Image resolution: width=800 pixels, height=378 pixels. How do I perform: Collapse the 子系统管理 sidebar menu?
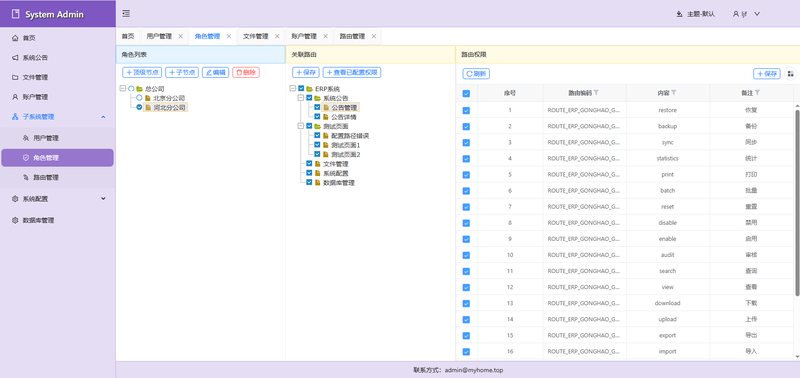coord(57,117)
